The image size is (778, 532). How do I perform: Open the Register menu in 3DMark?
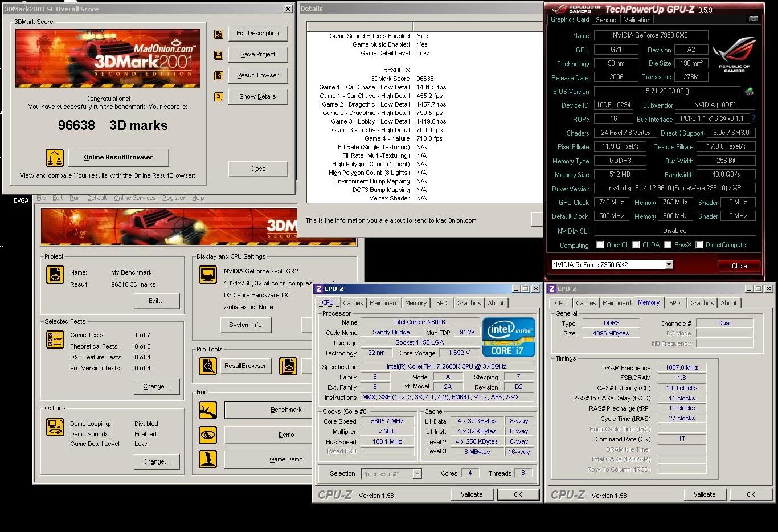pos(174,198)
